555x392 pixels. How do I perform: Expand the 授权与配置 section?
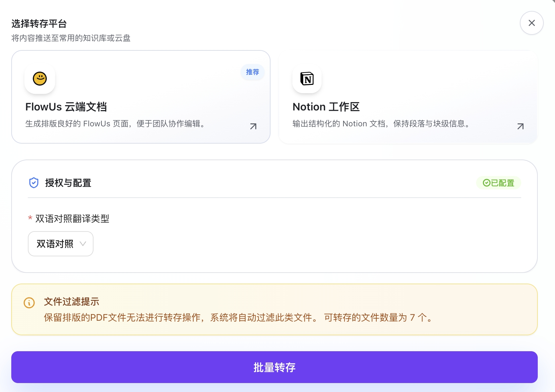point(68,182)
